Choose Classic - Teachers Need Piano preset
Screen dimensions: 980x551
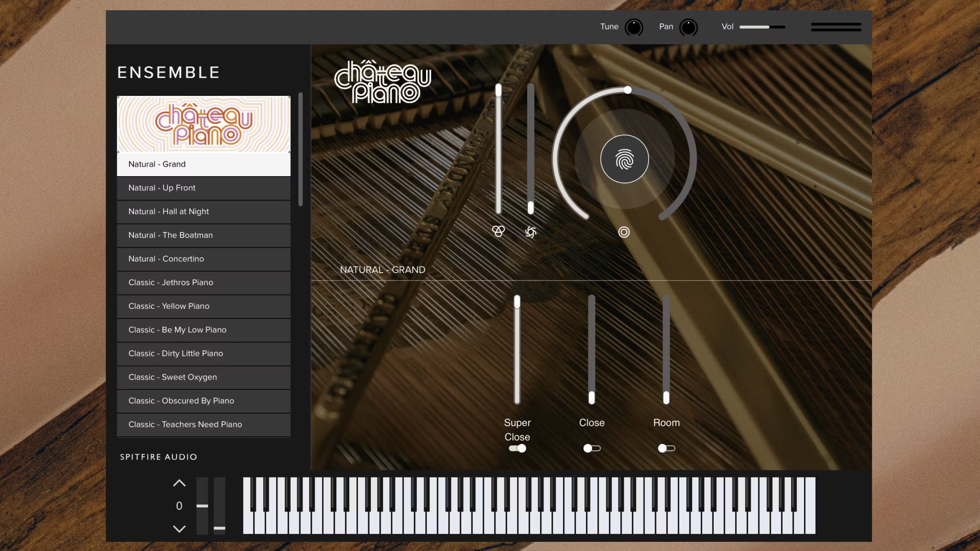coord(203,424)
